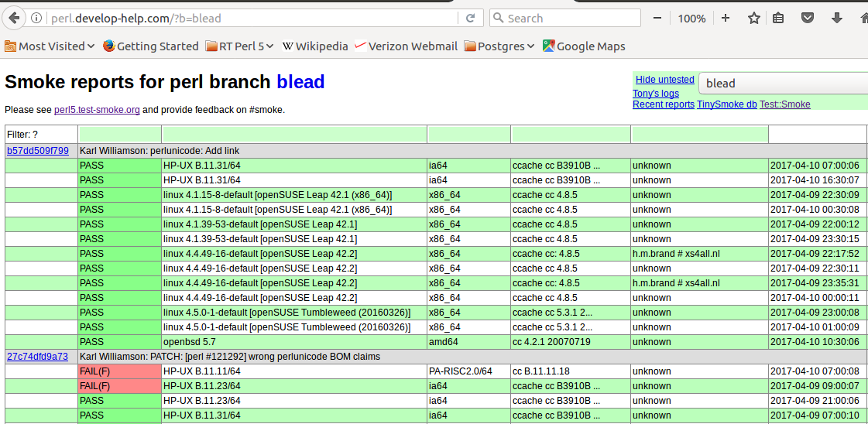Follow the perl5.test-smoke.org link
The width and height of the screenshot is (868, 424).
coord(97,110)
